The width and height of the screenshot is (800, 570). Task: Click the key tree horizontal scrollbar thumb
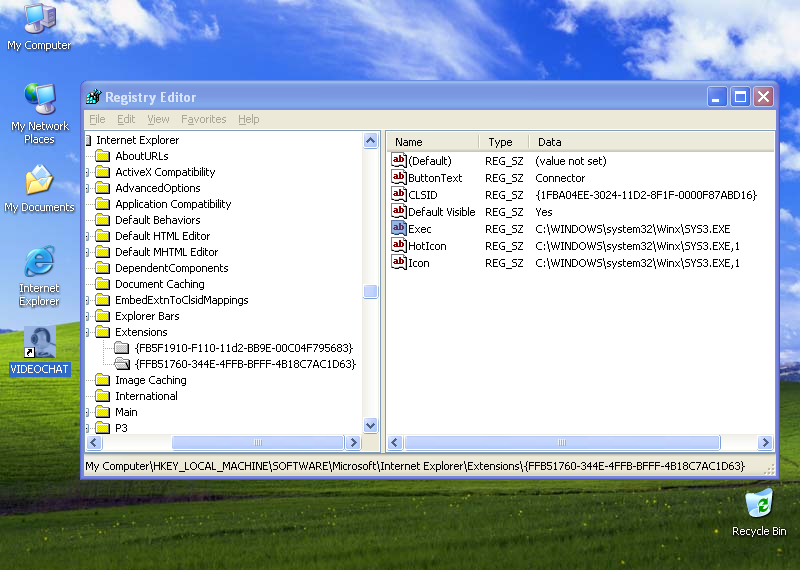point(258,442)
